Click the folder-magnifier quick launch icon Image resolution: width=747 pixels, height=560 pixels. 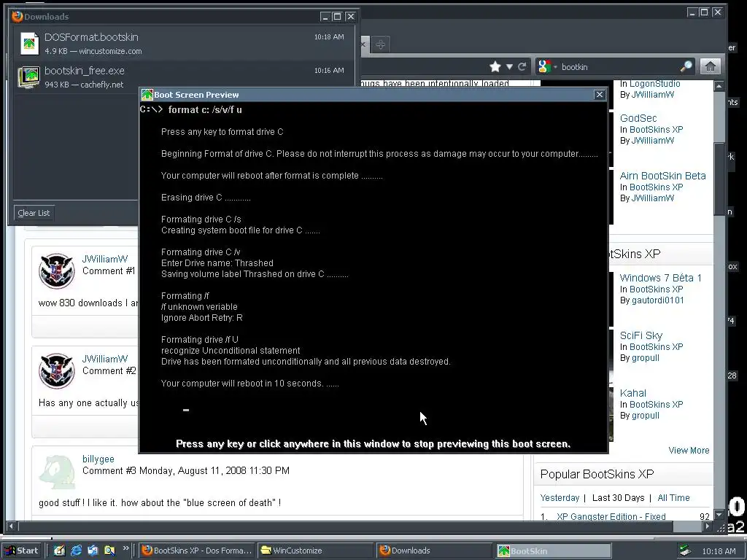(x=109, y=551)
